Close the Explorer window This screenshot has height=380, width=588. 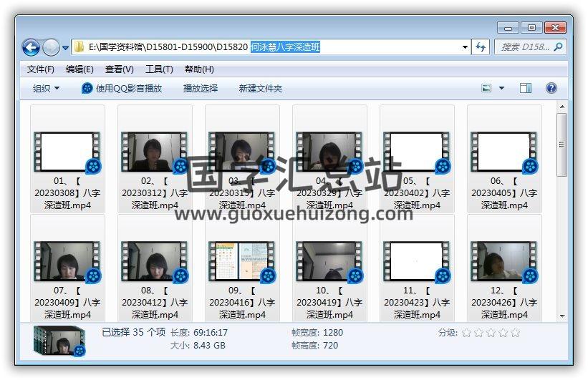click(555, 28)
